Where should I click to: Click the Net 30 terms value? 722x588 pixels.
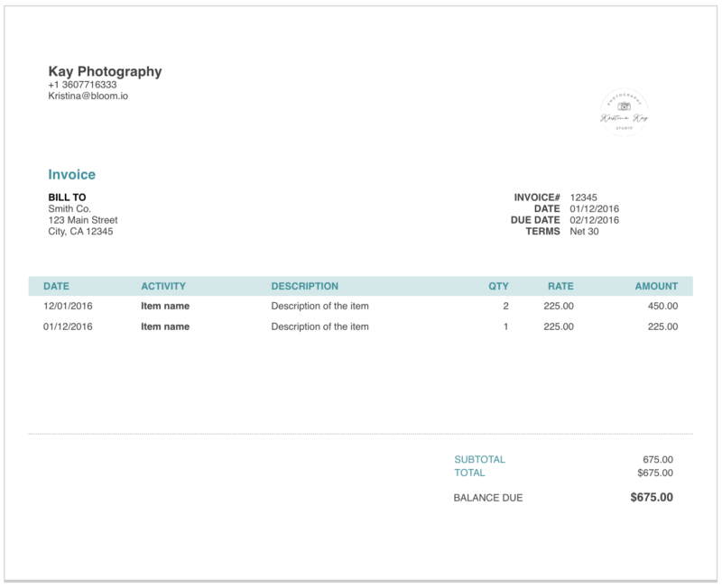[x=584, y=232]
